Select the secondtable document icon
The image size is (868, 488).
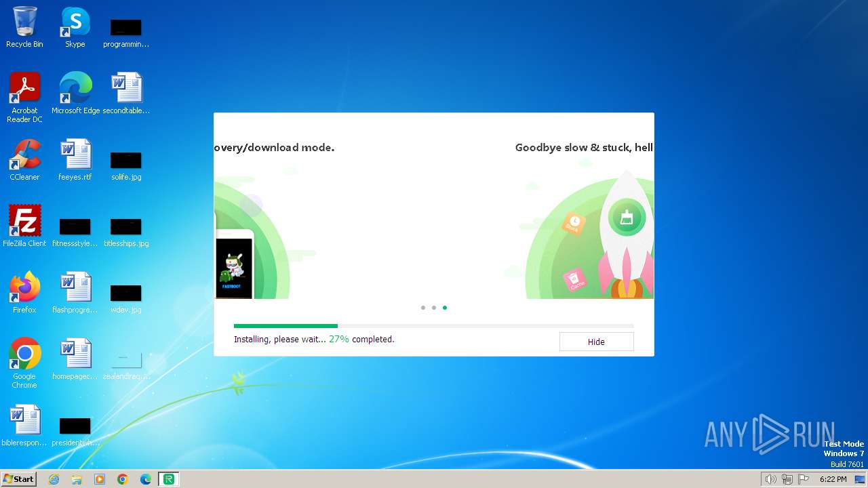(126, 94)
